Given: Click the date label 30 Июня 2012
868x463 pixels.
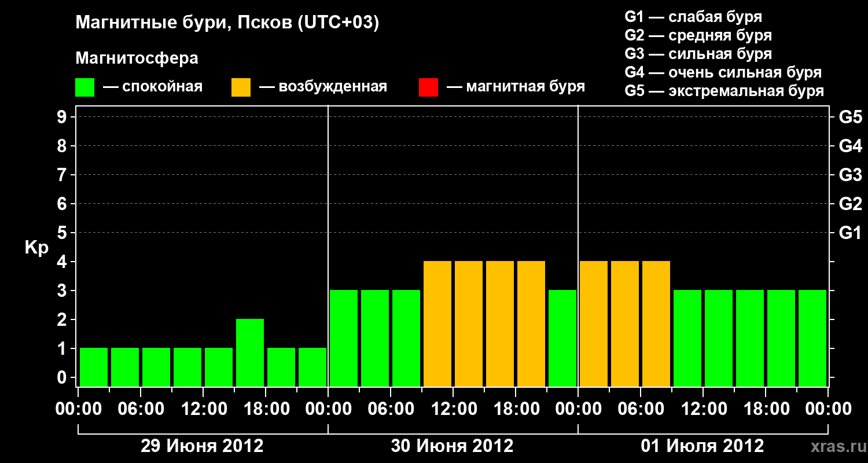Looking at the screenshot, I should [453, 446].
